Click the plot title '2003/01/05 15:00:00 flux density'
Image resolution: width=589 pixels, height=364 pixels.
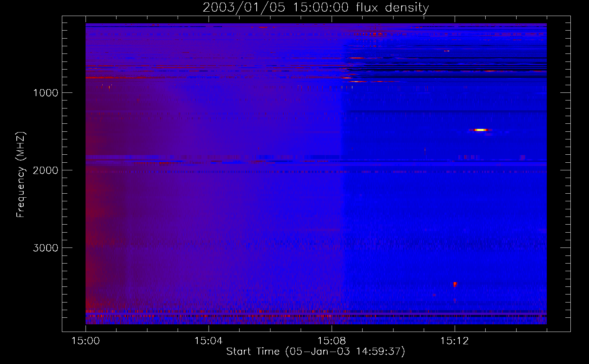coord(316,8)
